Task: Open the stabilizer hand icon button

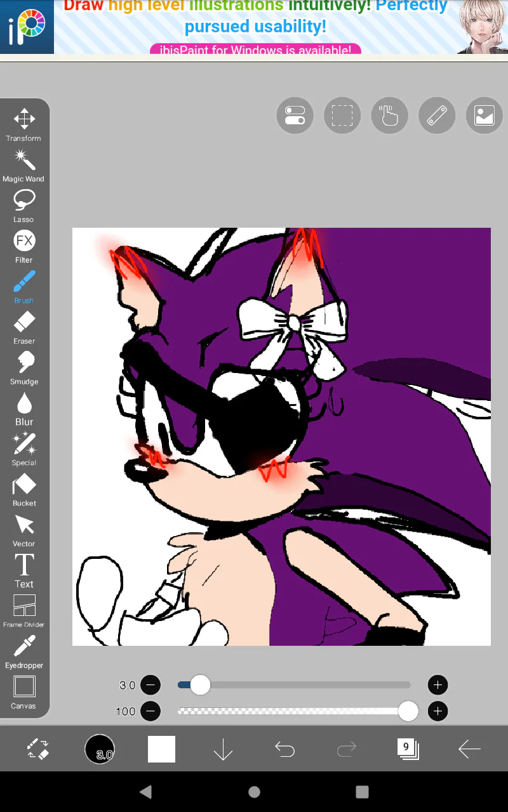Action: tap(389, 115)
